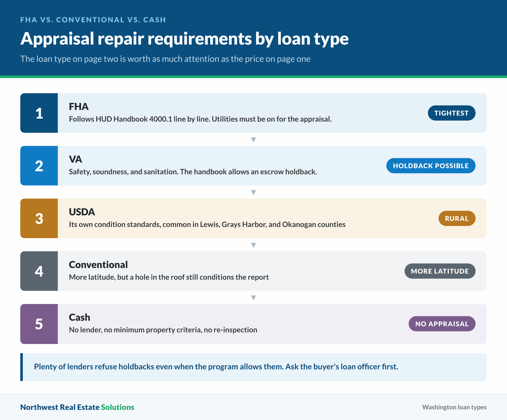
Task: Click the MORE LATITUDE badge
Action: (x=440, y=271)
